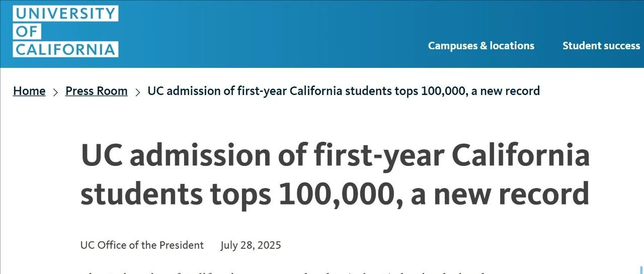Select the current-page breadcrumb article title

pyautogui.click(x=344, y=91)
